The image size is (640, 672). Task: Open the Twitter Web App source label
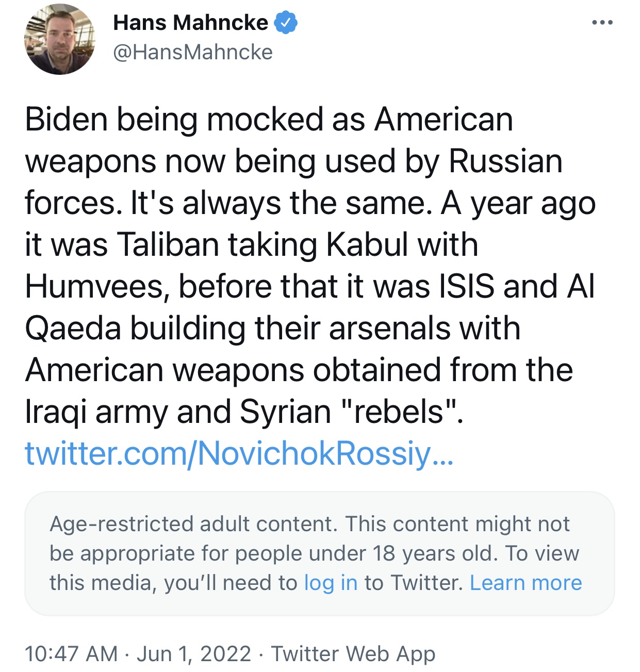[x=353, y=654]
